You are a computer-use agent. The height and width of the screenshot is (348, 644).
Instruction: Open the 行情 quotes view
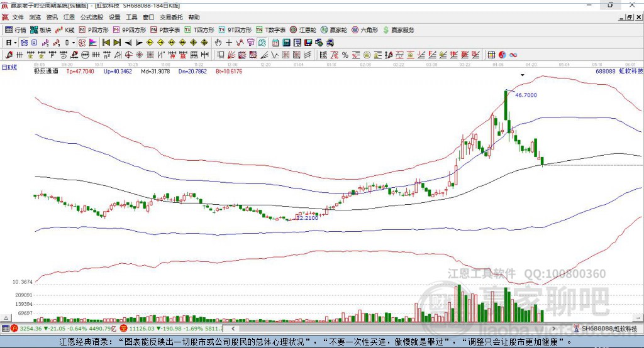click(15, 30)
